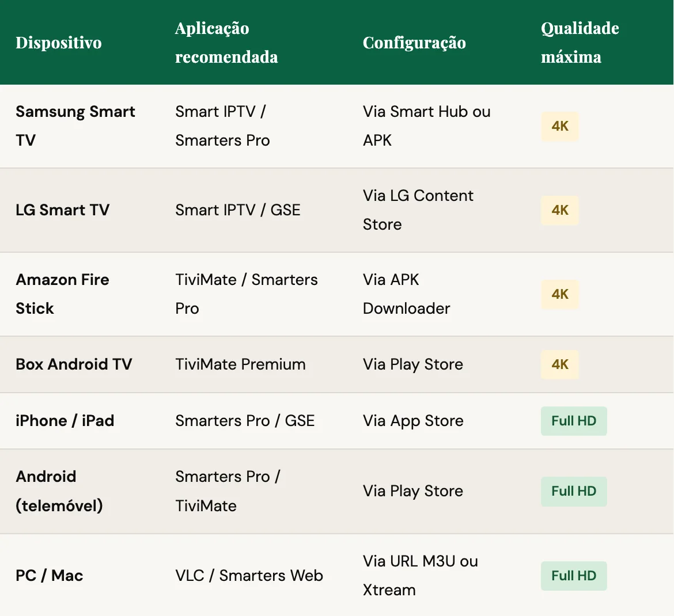Click the Qualidade máxima column header
Image resolution: width=674 pixels, height=616 pixels.
[x=580, y=43]
